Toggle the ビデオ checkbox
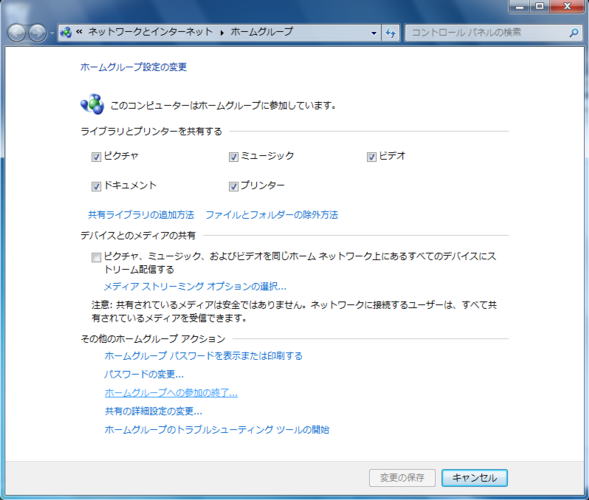589x500 pixels. [x=372, y=157]
